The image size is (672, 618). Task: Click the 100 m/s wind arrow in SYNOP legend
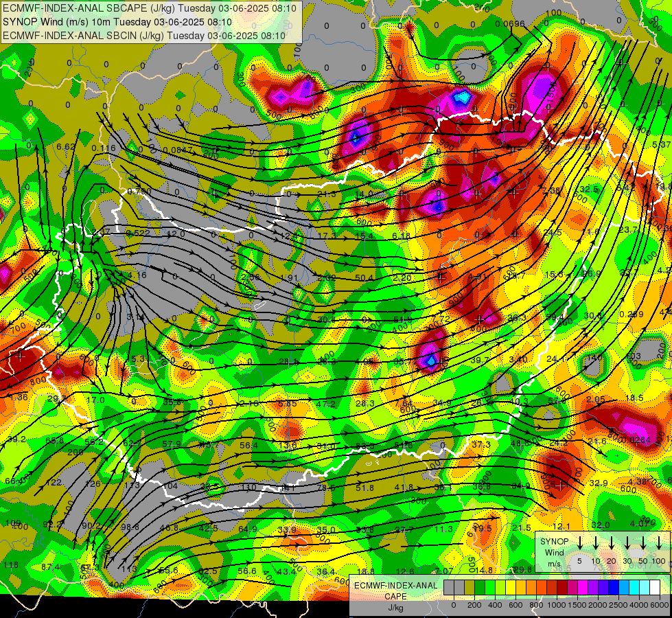tap(659, 542)
